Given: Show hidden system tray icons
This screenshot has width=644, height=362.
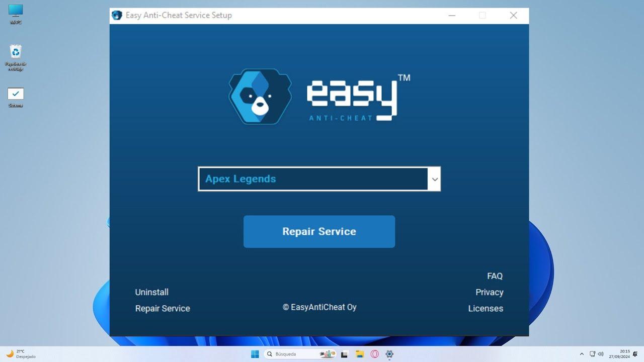Looking at the screenshot, I should (x=582, y=354).
